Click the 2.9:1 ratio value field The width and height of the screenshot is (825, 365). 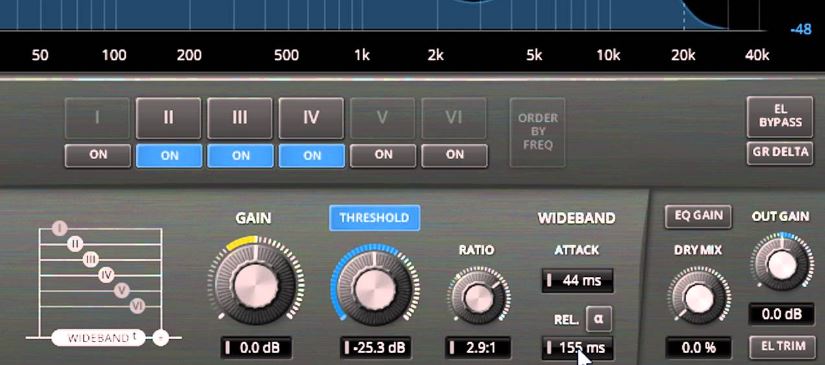478,348
